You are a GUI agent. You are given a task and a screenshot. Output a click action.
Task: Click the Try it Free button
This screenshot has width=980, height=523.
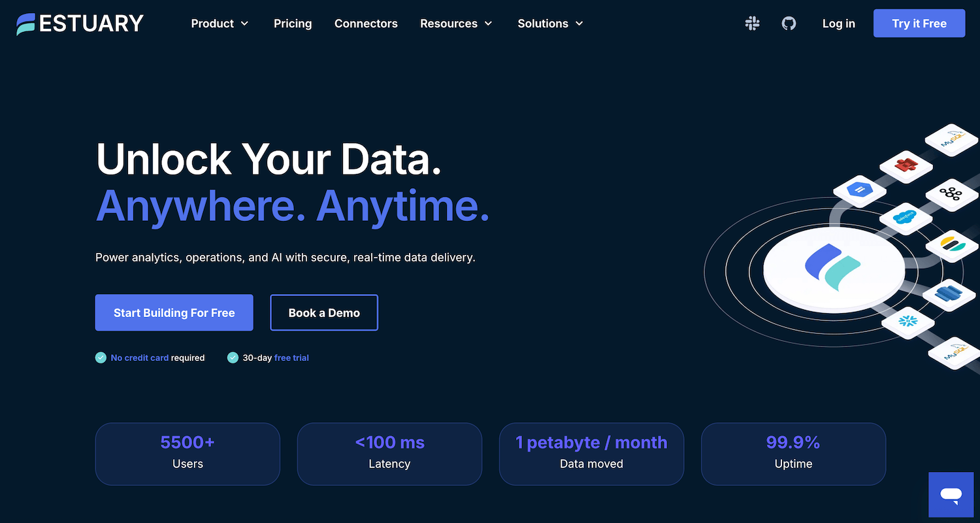(x=919, y=24)
